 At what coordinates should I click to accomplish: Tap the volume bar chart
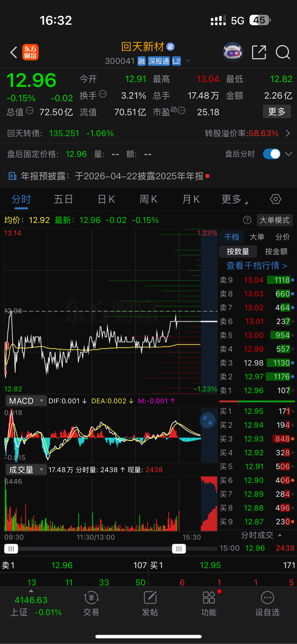click(111, 504)
